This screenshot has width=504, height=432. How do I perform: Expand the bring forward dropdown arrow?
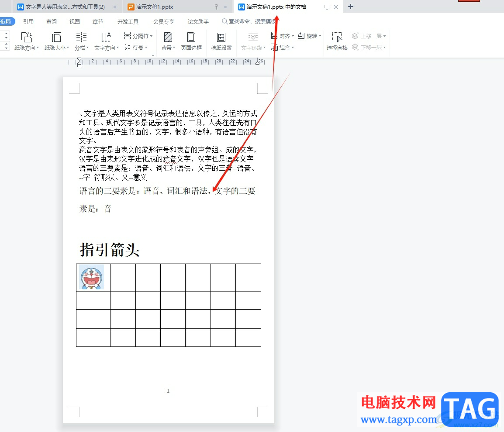(384, 36)
